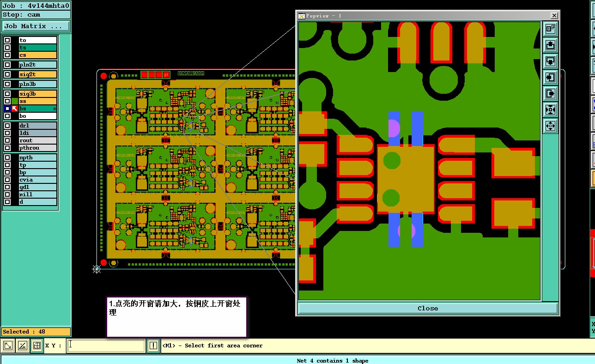Enable the pln3b layer checkbox
The width and height of the screenshot is (595, 364).
point(7,84)
